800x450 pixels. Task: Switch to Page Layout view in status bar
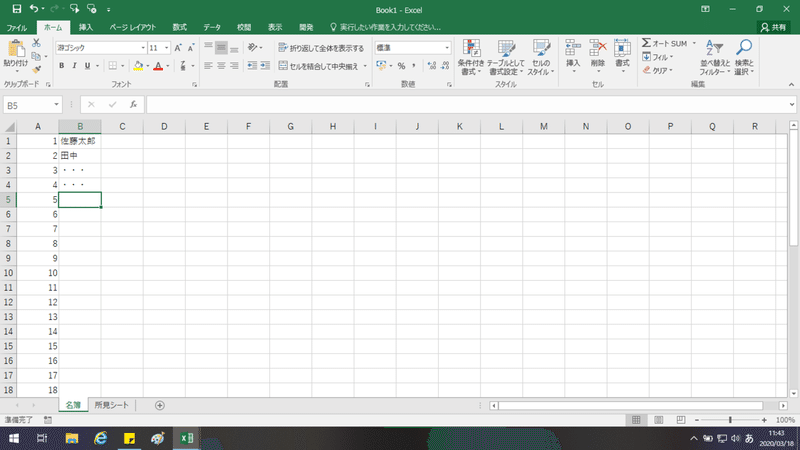(659, 420)
